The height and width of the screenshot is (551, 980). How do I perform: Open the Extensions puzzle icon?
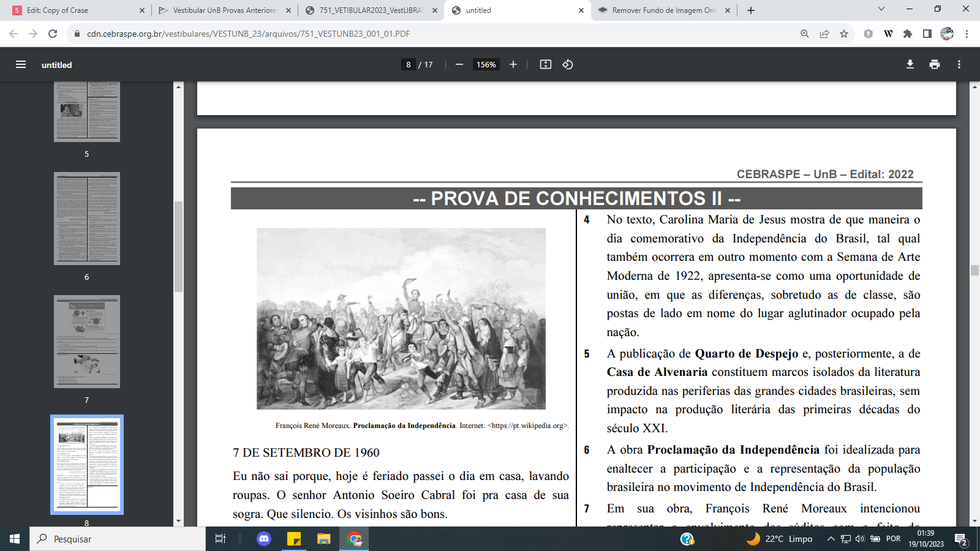[x=908, y=34]
